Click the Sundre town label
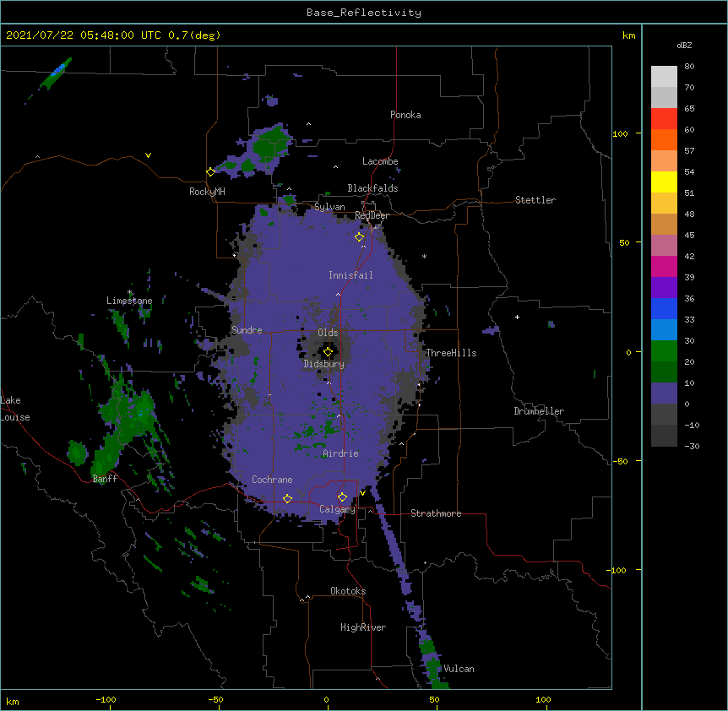This screenshot has width=728, height=711. tap(247, 330)
